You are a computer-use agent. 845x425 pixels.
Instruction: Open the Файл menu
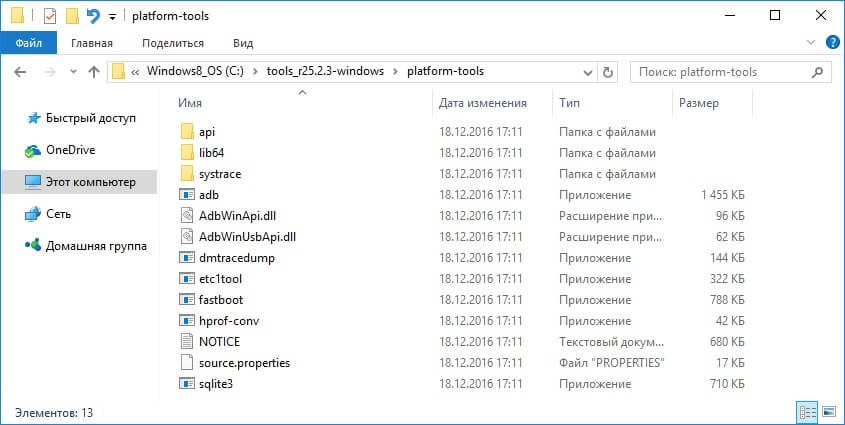pyautogui.click(x=28, y=43)
